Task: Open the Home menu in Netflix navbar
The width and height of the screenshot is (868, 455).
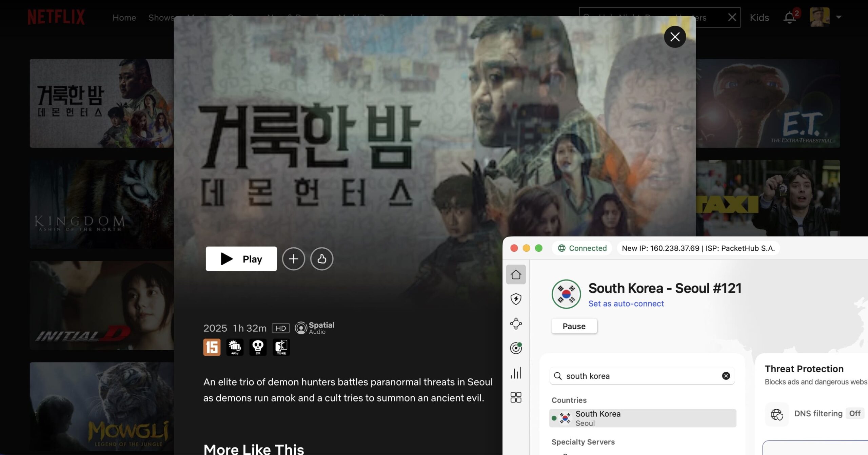Action: [x=124, y=17]
